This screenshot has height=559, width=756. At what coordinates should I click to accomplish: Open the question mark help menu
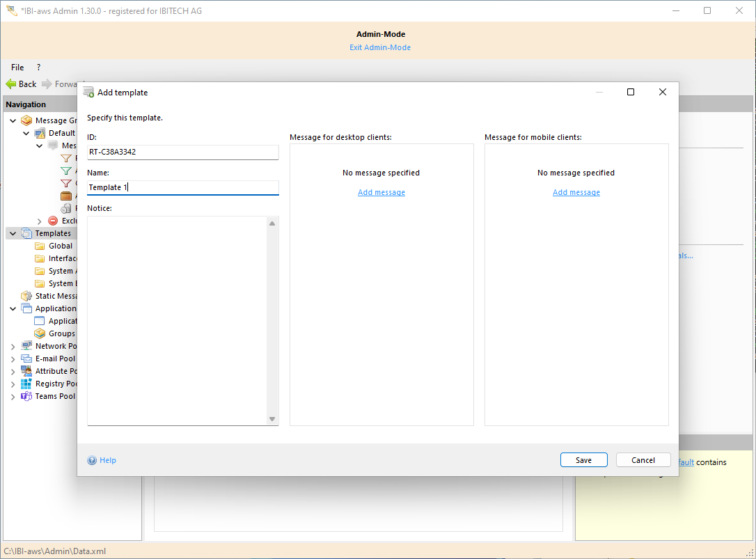[38, 68]
